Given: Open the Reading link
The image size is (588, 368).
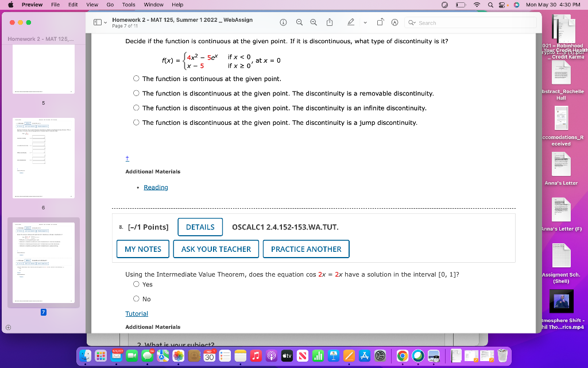Looking at the screenshot, I should click(156, 187).
